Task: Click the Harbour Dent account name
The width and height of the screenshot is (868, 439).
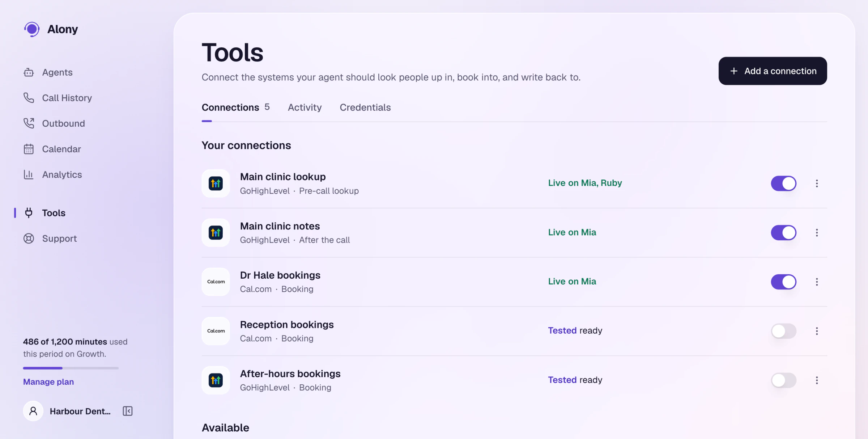Action: [80, 411]
